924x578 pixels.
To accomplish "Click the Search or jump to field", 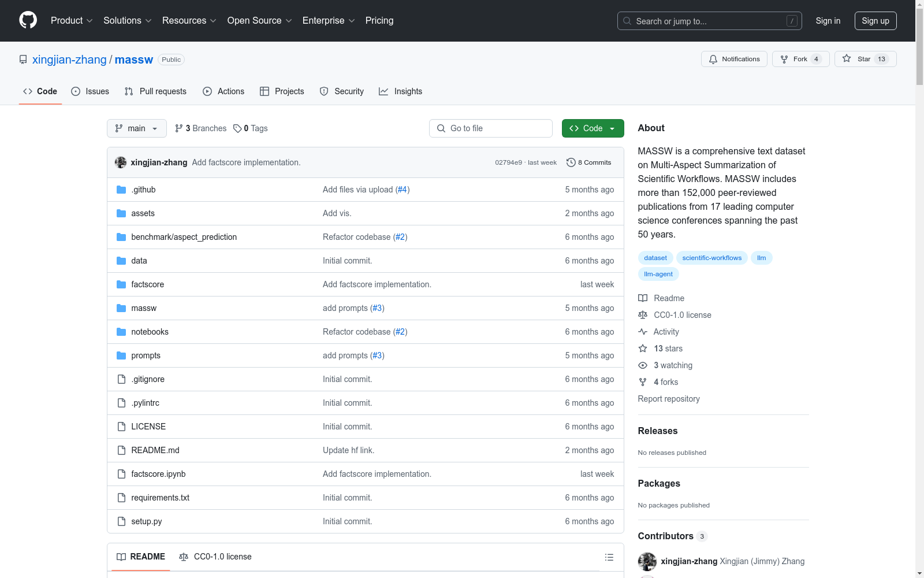I will pyautogui.click(x=709, y=21).
